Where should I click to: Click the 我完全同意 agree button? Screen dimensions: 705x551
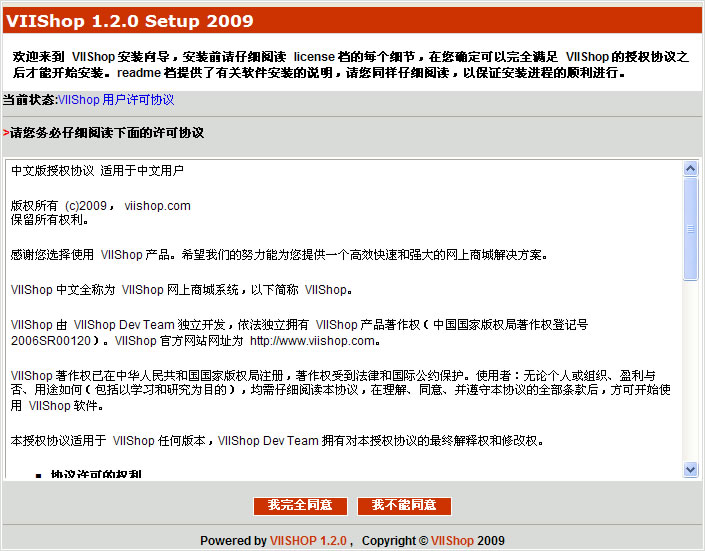[x=300, y=506]
